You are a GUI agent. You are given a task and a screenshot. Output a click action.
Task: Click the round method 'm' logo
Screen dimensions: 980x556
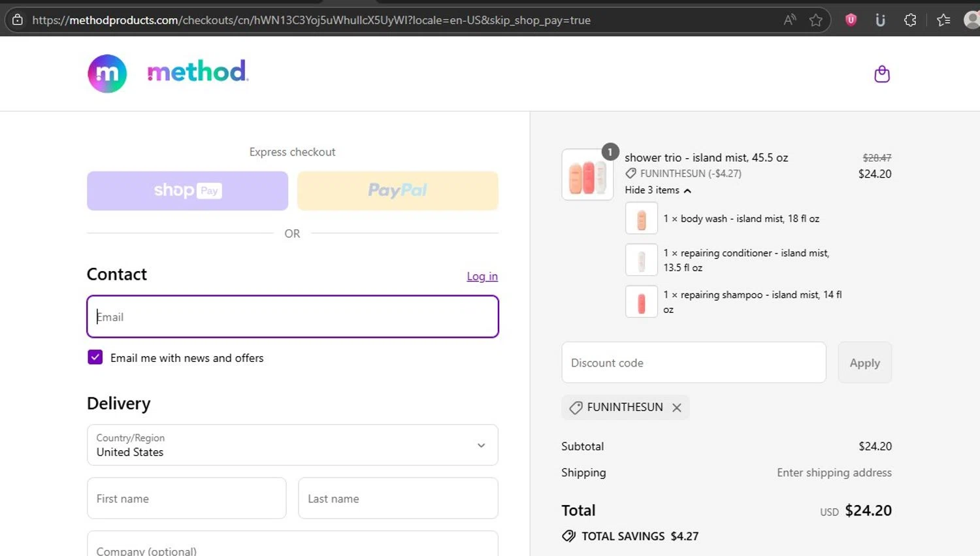(x=107, y=73)
